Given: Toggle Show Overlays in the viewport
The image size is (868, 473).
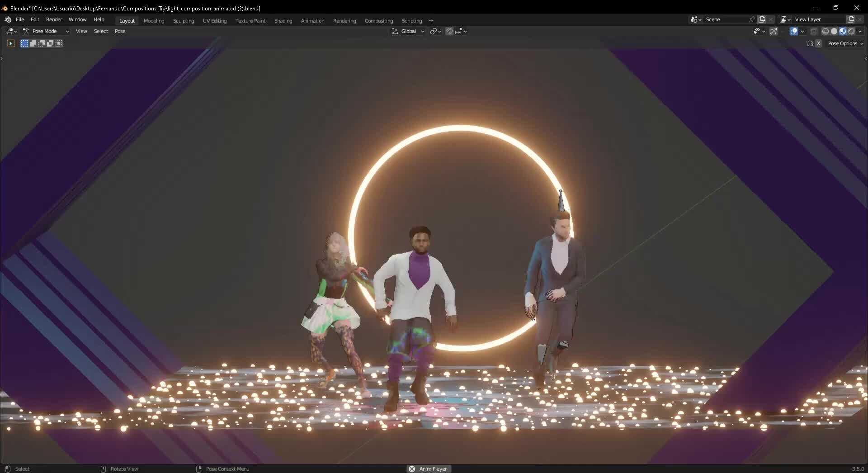Looking at the screenshot, I should tap(794, 31).
